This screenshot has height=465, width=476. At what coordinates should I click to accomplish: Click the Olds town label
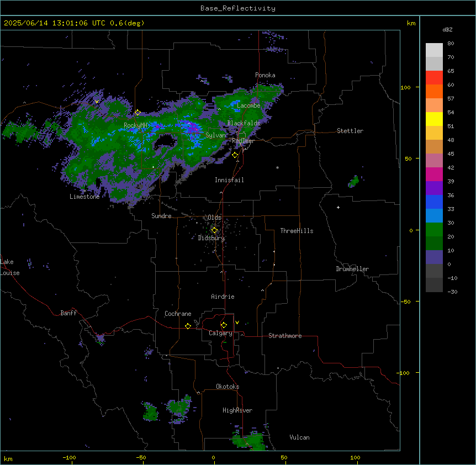tap(214, 218)
